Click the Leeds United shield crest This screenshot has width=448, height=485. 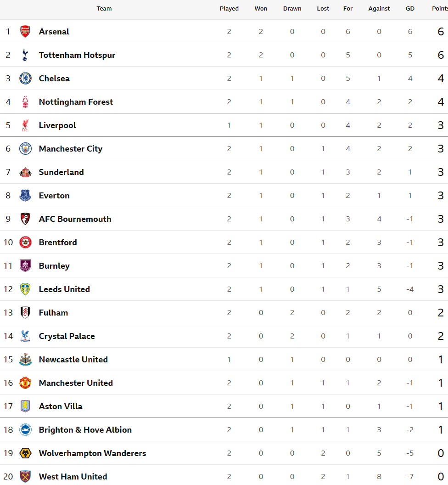tap(25, 289)
